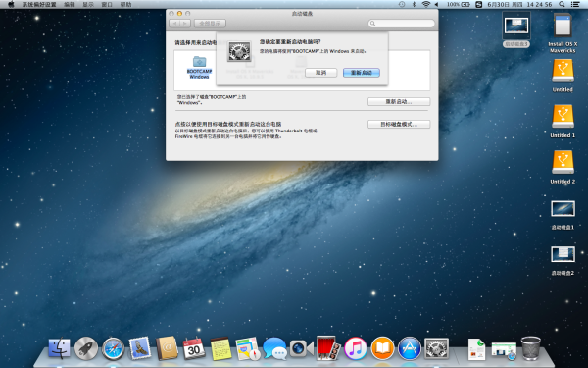Click the Time Machine menu bar icon
The height and width of the screenshot is (368, 588).
click(x=402, y=5)
